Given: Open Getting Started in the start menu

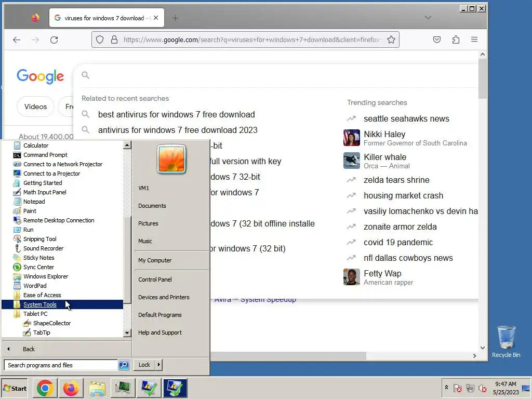Looking at the screenshot, I should (x=43, y=182).
